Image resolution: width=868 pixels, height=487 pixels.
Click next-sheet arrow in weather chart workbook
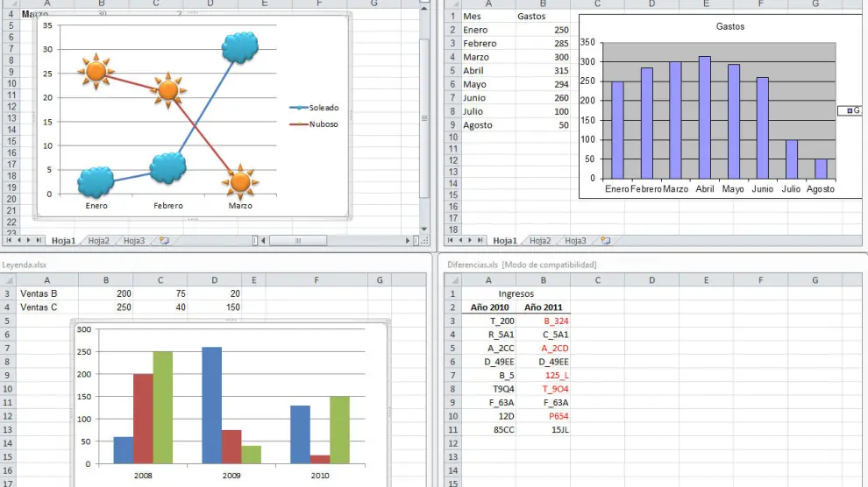click(30, 240)
